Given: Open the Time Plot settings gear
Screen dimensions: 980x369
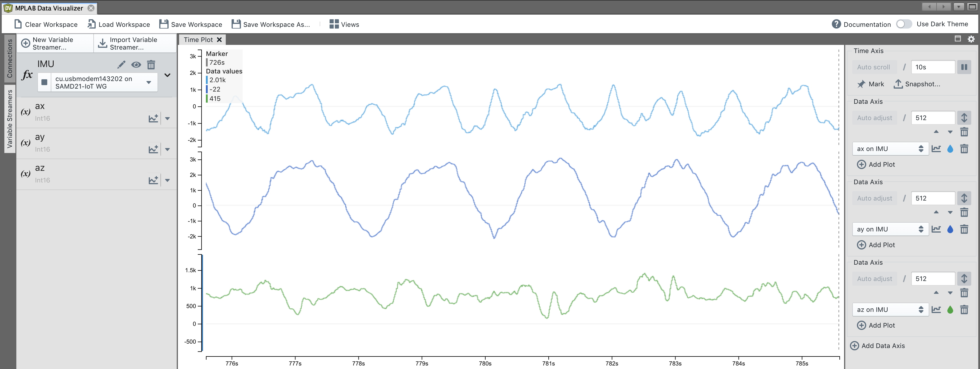Looking at the screenshot, I should [971, 39].
